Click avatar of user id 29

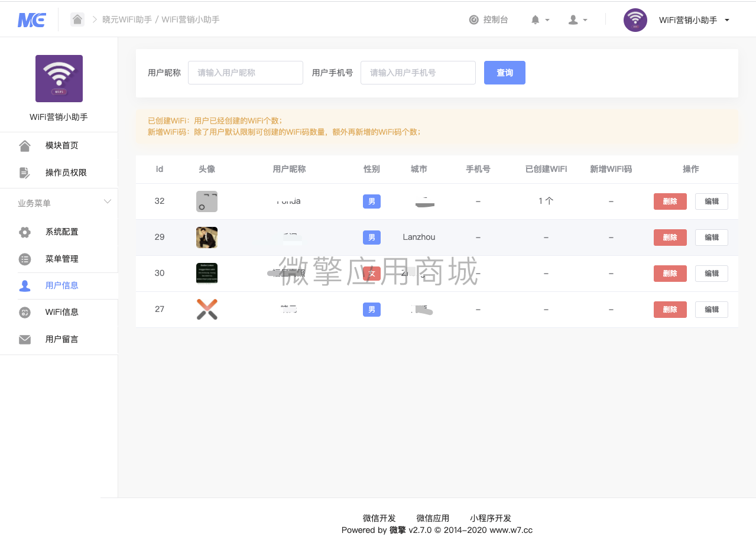[207, 238]
